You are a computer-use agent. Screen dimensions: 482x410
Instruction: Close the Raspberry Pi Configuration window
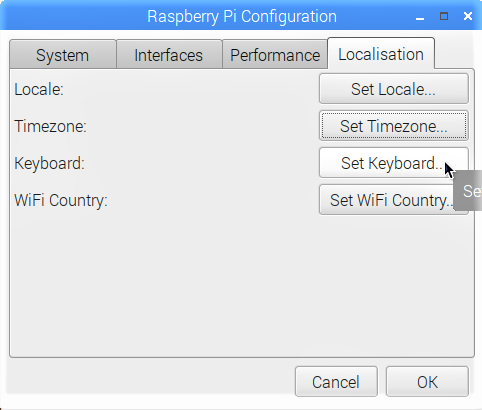(x=468, y=16)
